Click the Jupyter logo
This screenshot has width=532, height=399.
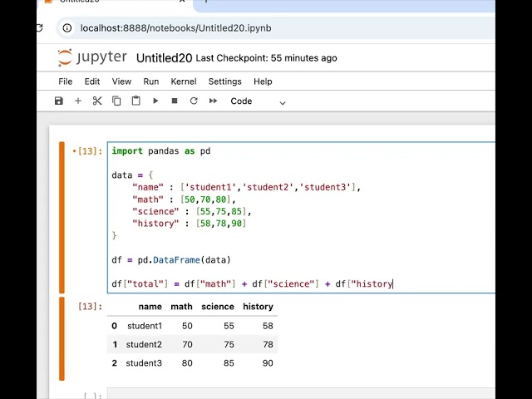[92, 57]
